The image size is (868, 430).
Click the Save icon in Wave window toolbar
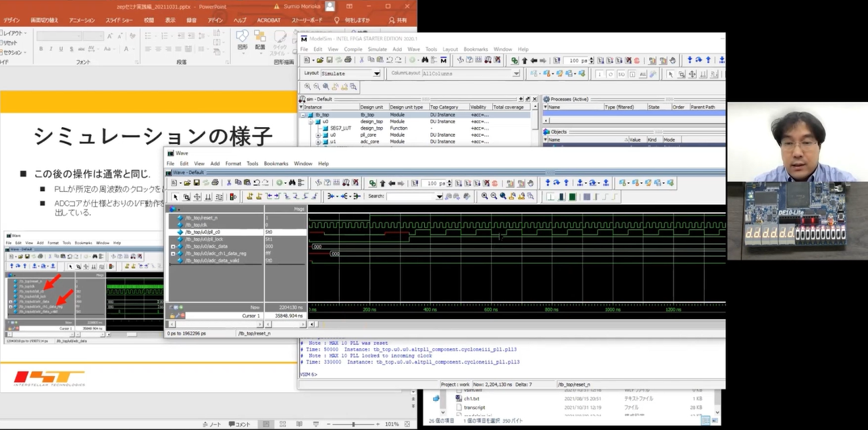coord(196,183)
